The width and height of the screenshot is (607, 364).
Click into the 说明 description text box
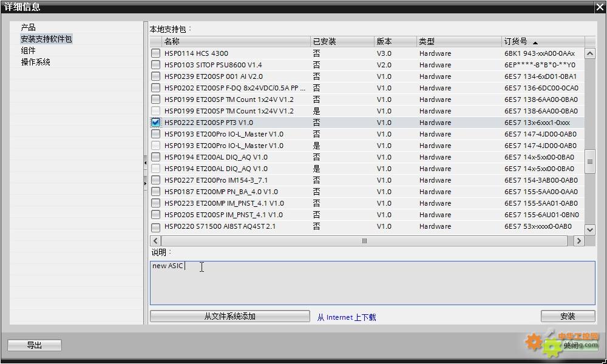pos(373,283)
